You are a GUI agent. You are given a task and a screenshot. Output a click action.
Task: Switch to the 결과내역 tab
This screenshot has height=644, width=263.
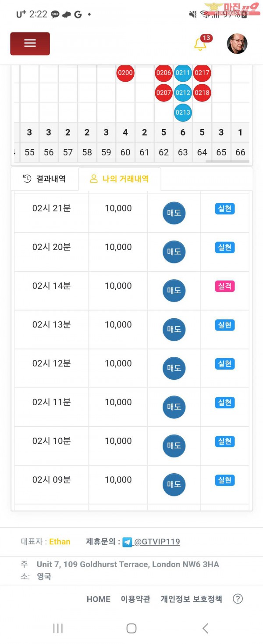point(44,179)
